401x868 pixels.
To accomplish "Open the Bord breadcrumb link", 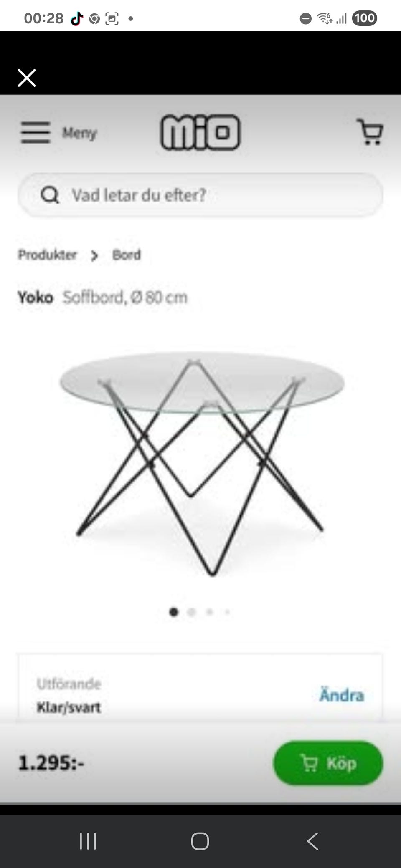I will [x=127, y=255].
